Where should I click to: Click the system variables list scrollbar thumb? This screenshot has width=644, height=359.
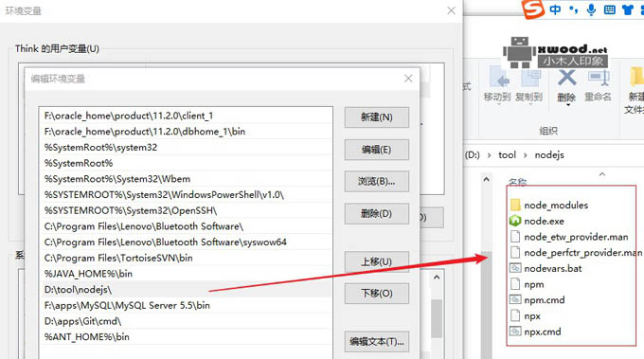[437, 319]
